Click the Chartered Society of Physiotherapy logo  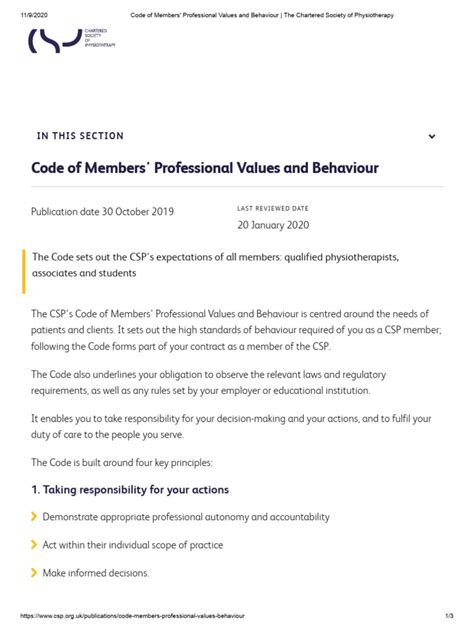point(72,40)
